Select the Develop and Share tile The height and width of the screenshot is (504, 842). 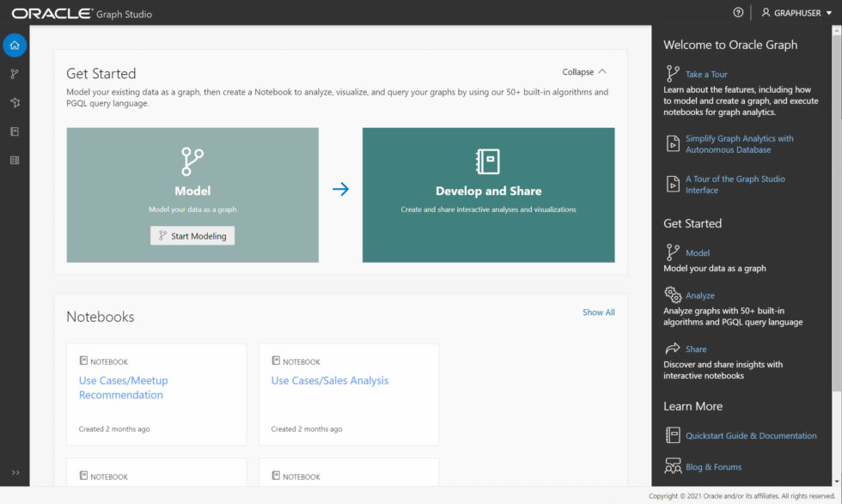[x=488, y=195]
